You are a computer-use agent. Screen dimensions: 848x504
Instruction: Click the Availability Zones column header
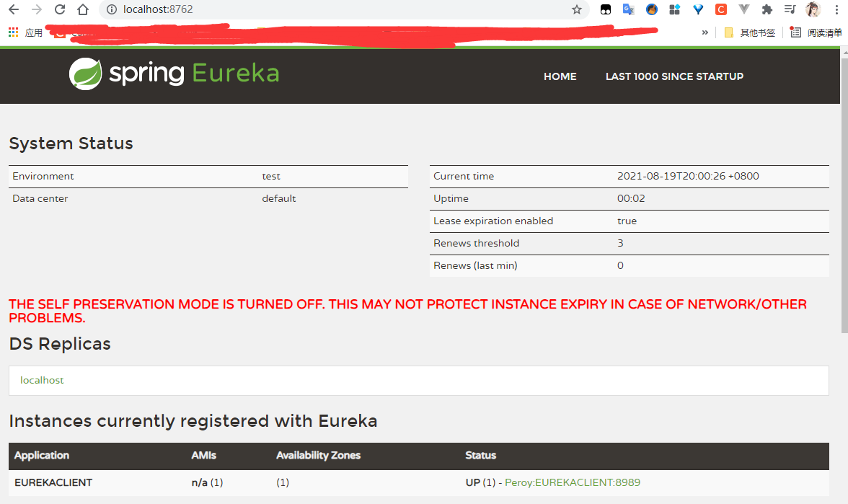(318, 456)
